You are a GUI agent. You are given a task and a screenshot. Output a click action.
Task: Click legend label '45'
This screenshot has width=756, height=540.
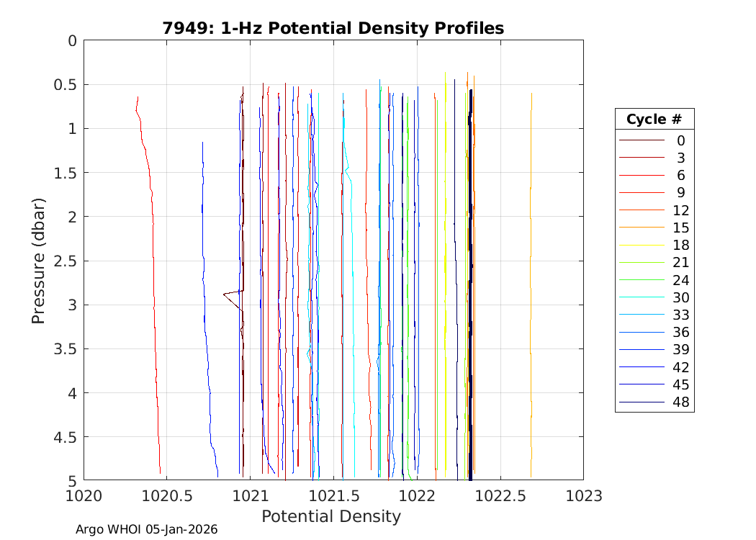tap(680, 385)
